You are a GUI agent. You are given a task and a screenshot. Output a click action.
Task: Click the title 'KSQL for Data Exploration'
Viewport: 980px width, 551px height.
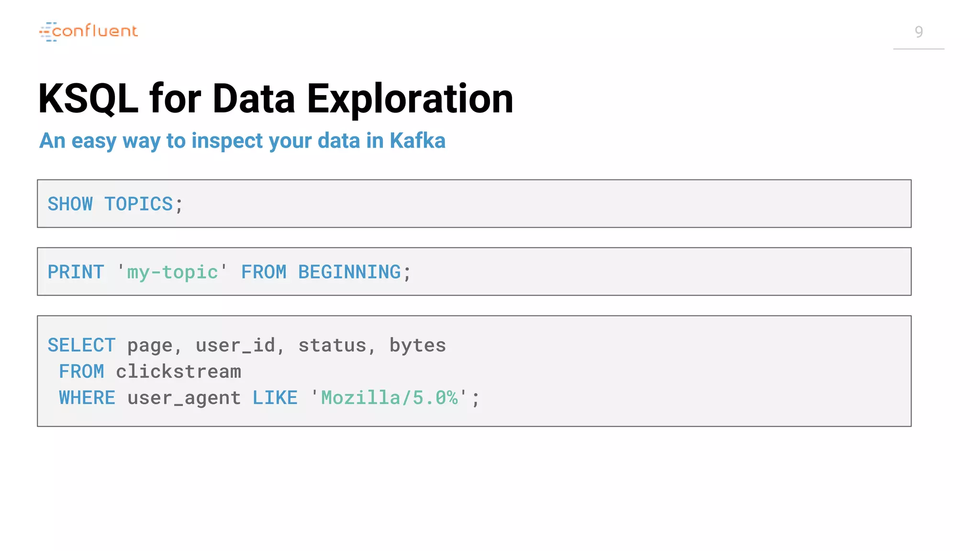coord(276,99)
